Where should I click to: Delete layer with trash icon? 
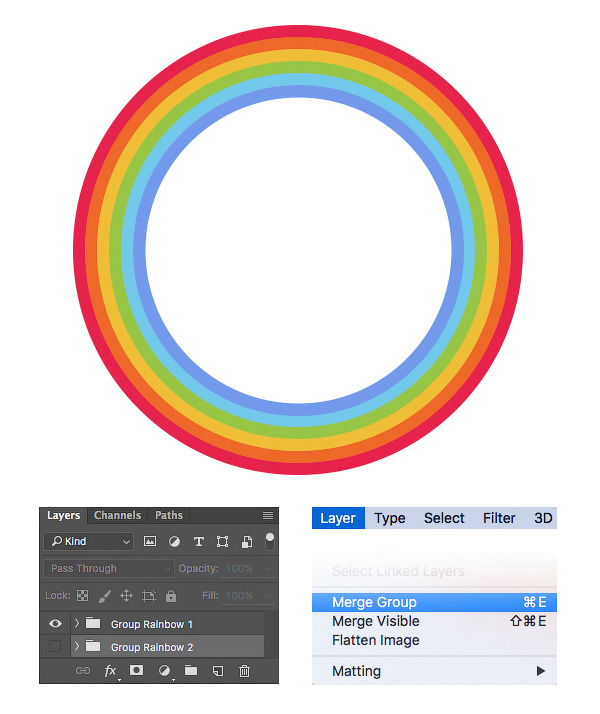click(x=244, y=670)
